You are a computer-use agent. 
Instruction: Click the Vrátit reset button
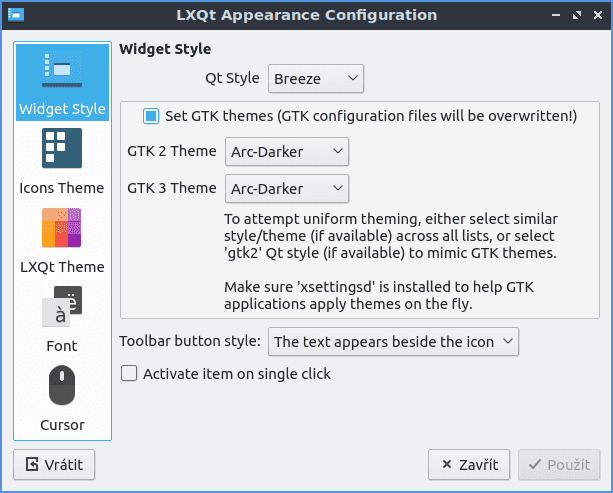54,464
